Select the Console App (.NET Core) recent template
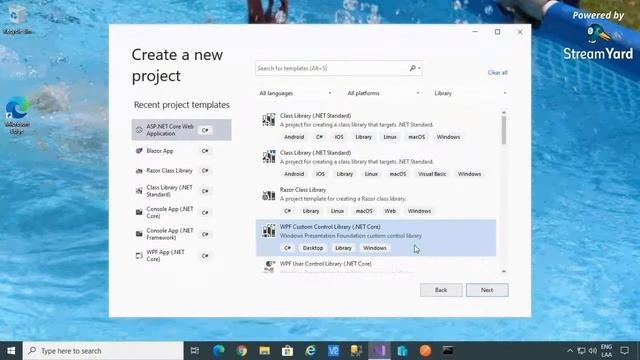 (181, 212)
